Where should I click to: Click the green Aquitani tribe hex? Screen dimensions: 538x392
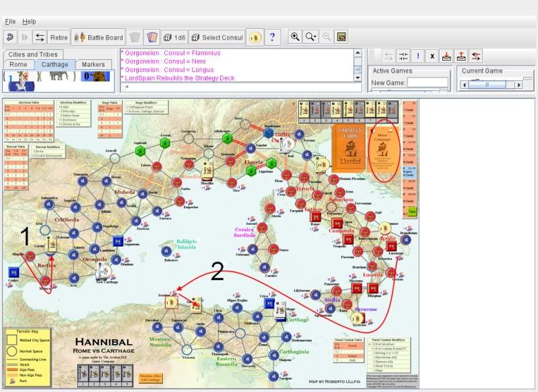tap(140, 151)
